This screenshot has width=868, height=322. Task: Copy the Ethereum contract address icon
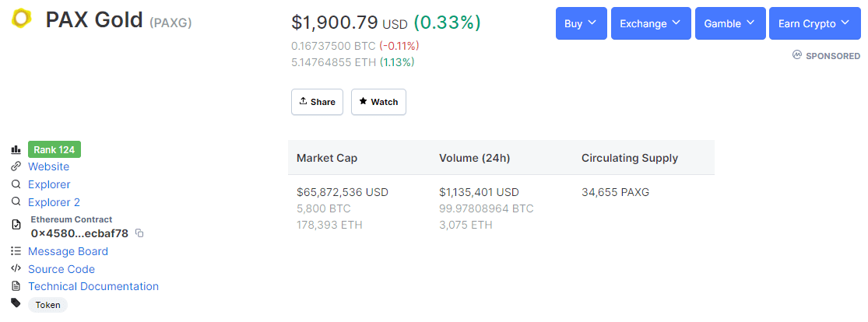click(139, 233)
